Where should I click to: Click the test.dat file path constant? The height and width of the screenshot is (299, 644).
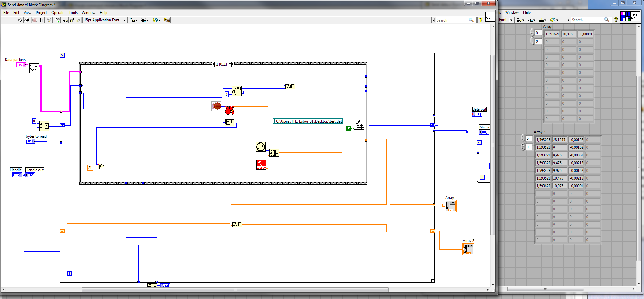[x=308, y=121]
